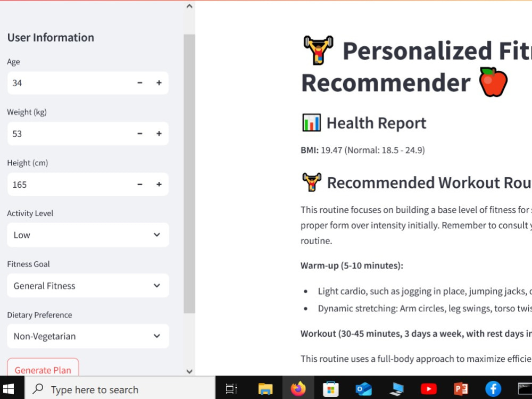The height and width of the screenshot is (399, 532).
Task: Open the Command Prompt icon in taskbar
Action: click(x=525, y=389)
